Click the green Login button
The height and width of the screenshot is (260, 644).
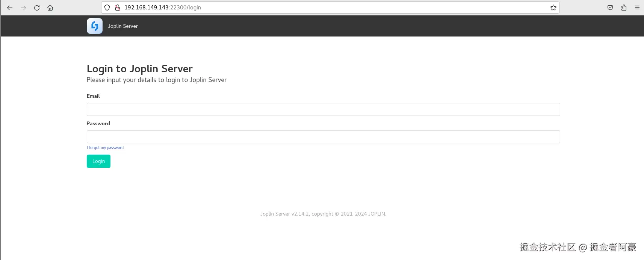(x=98, y=161)
